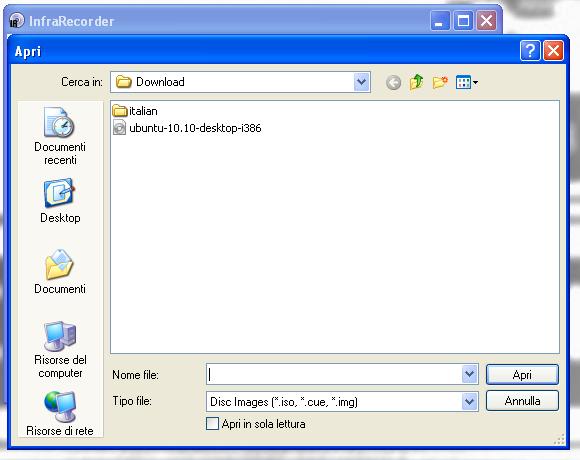The image size is (580, 460).
Task: Focus the Nome file text field
Action: [334, 374]
